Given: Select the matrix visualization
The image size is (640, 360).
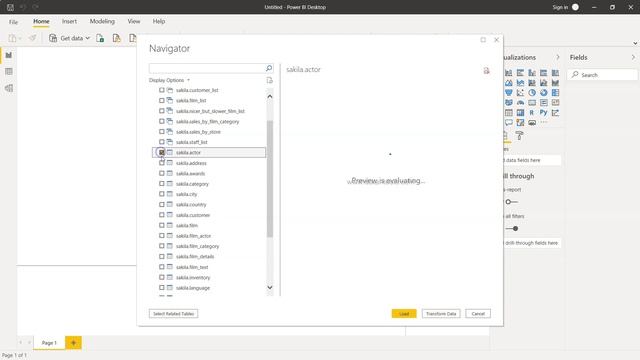Looking at the screenshot, I should pyautogui.click(x=520, y=113).
